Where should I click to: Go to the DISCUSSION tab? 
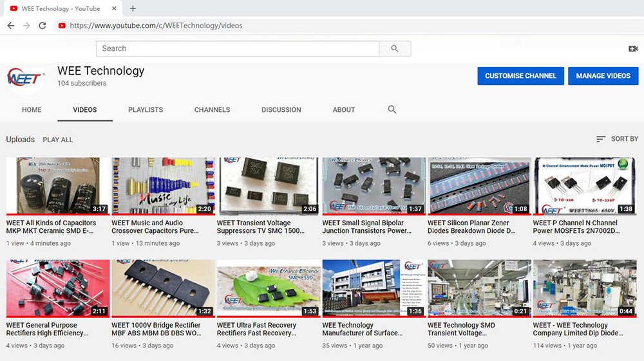pyautogui.click(x=281, y=109)
